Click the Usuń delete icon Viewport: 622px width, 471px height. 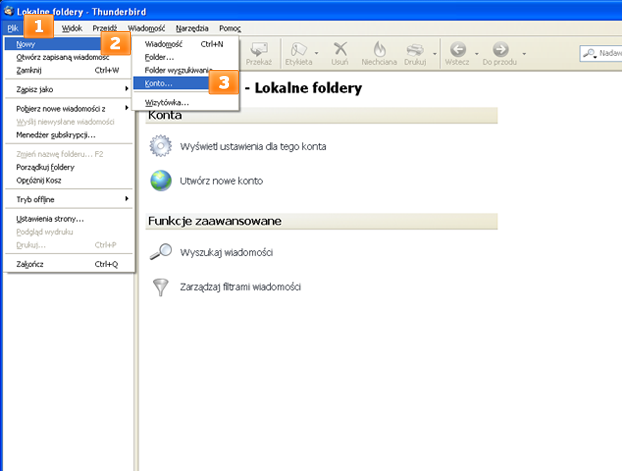[340, 49]
